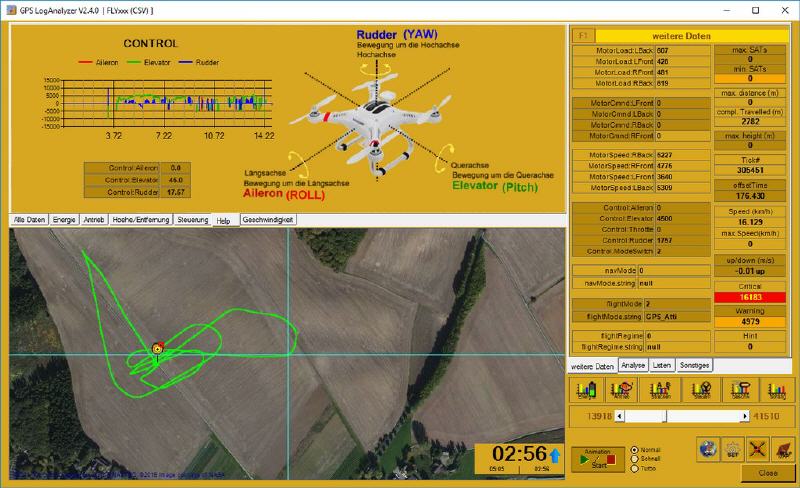Click the globe earth icon
This screenshot has width=800, height=488.
click(x=708, y=449)
